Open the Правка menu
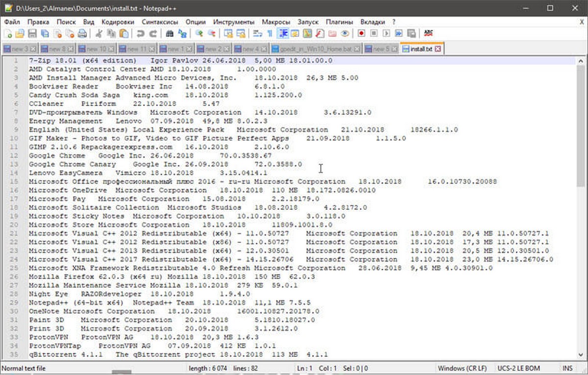This screenshot has width=588, height=375. (38, 22)
